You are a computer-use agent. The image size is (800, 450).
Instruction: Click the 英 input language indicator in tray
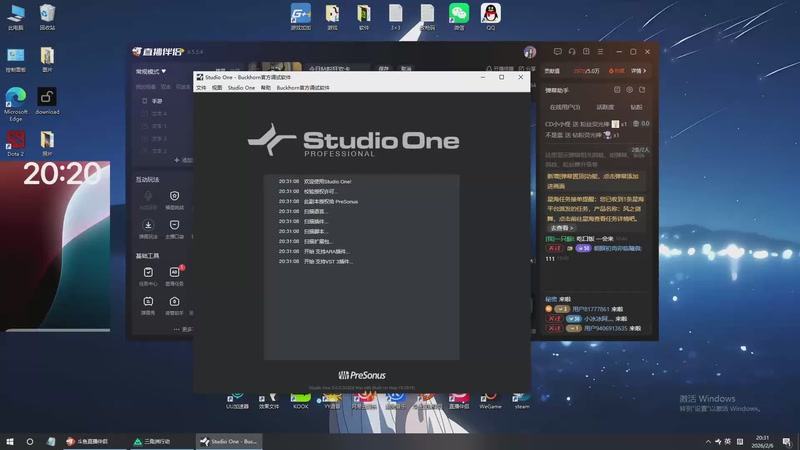click(x=728, y=441)
